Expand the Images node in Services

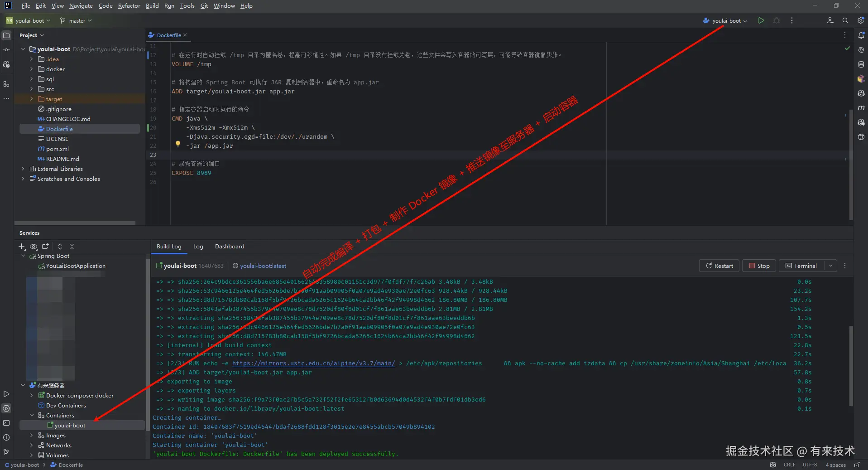pos(31,435)
